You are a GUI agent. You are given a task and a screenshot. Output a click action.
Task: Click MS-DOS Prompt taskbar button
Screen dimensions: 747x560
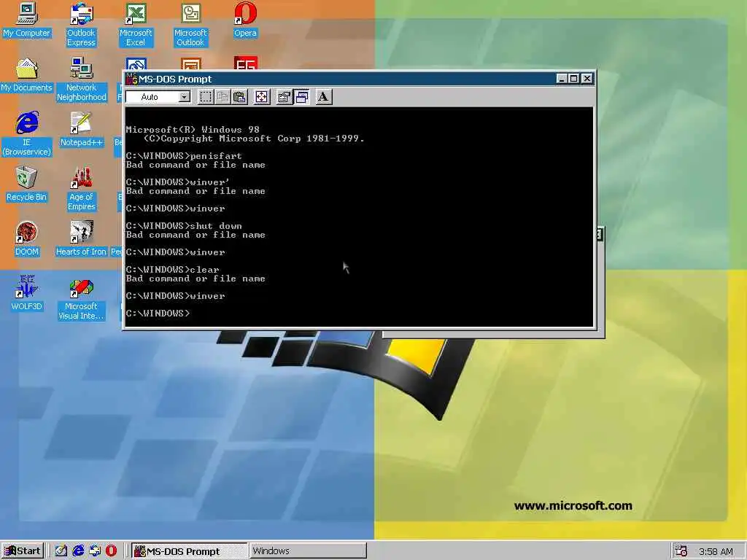click(x=189, y=551)
